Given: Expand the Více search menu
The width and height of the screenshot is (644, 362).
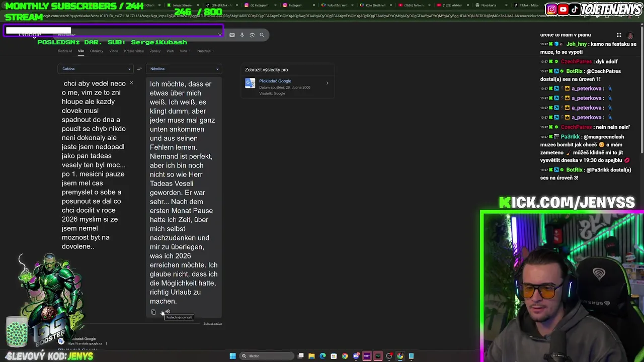Looking at the screenshot, I should tap(184, 51).
